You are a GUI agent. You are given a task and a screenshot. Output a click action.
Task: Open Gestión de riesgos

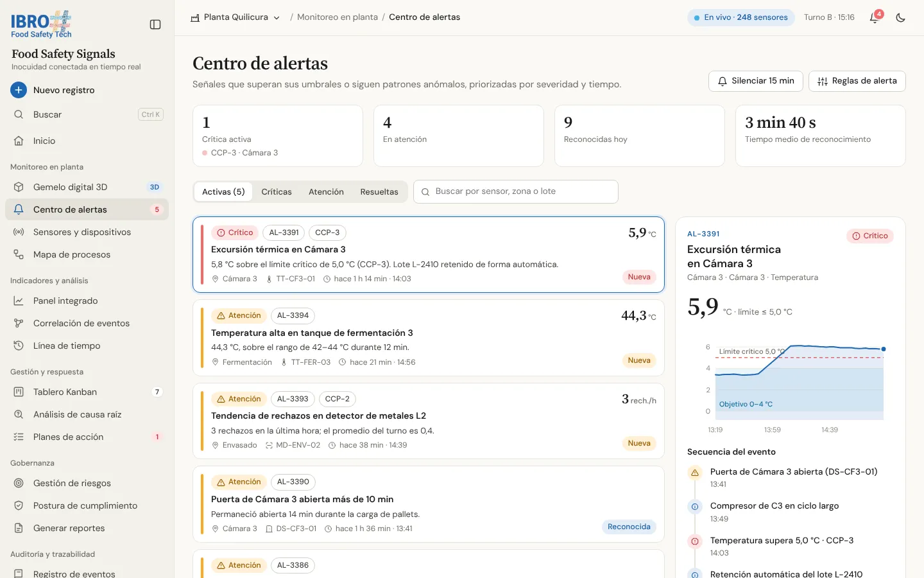click(87, 483)
